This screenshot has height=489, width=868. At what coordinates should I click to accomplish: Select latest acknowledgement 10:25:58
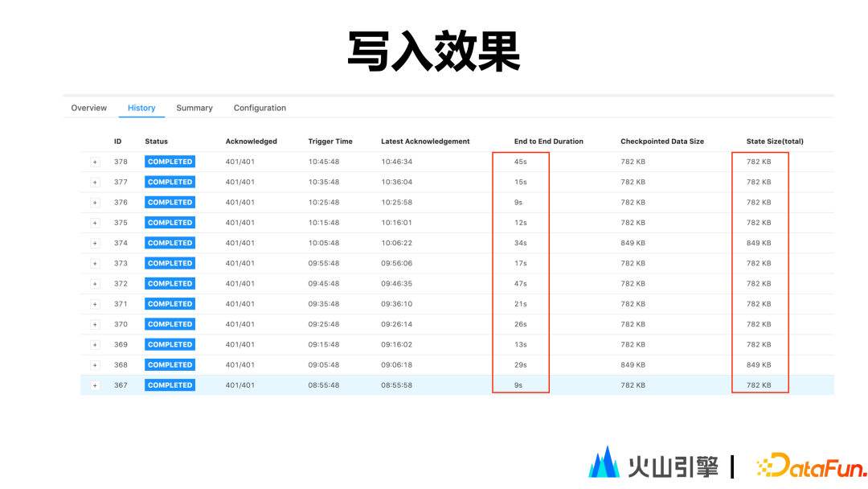point(396,202)
